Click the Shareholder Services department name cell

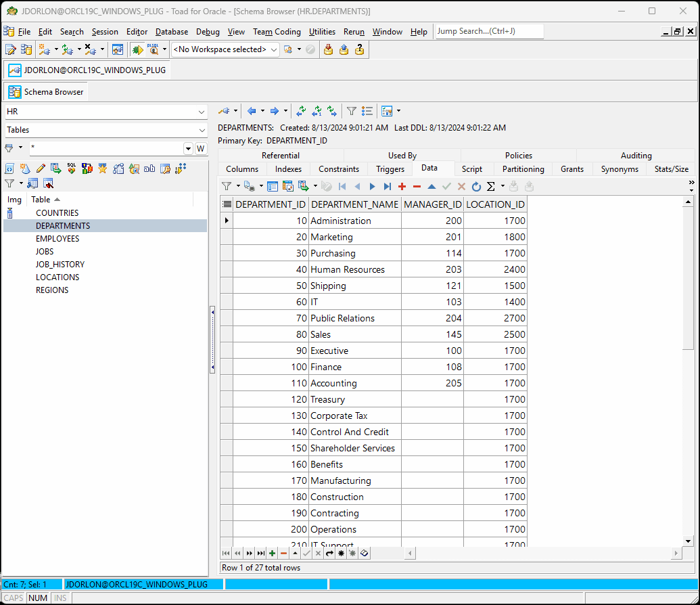coord(355,449)
